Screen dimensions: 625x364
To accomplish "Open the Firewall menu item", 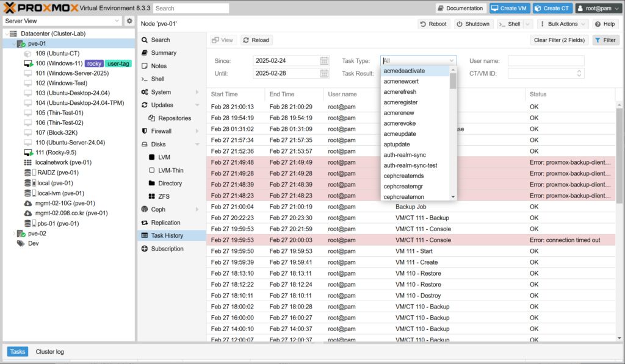I will [161, 131].
